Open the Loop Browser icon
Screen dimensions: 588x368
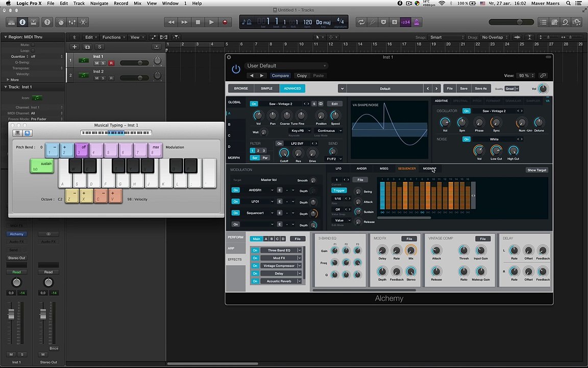click(566, 22)
